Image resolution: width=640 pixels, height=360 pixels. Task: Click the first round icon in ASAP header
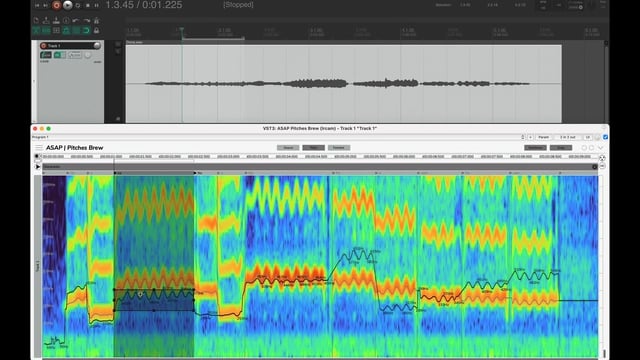tap(584, 148)
